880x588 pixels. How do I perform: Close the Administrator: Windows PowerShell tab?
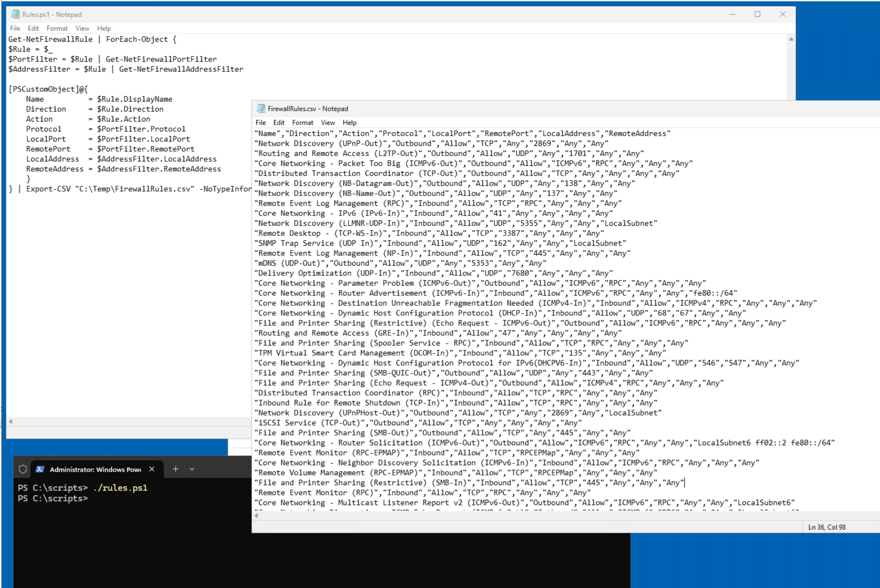click(152, 469)
